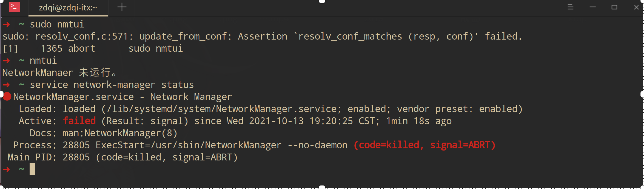
Task: Minimize the terminal window
Action: pyautogui.click(x=593, y=7)
